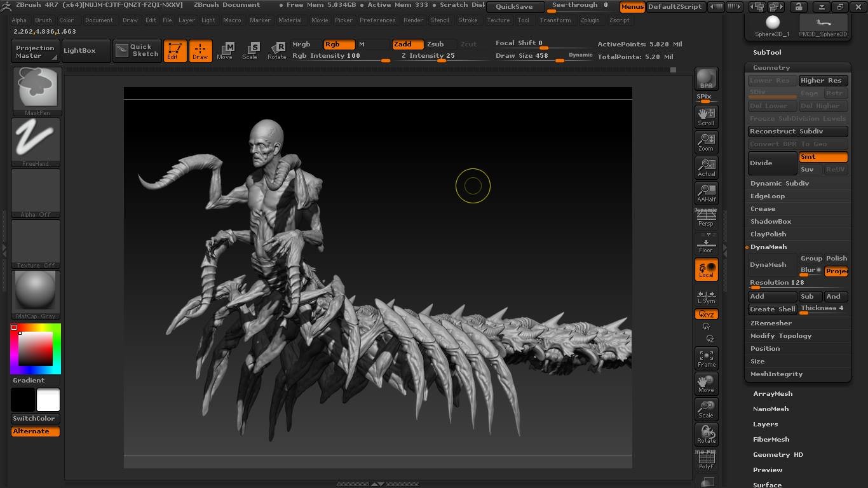This screenshot has height=488, width=868.
Task: Choose the Move tool in the top toolbar
Action: pos(224,51)
